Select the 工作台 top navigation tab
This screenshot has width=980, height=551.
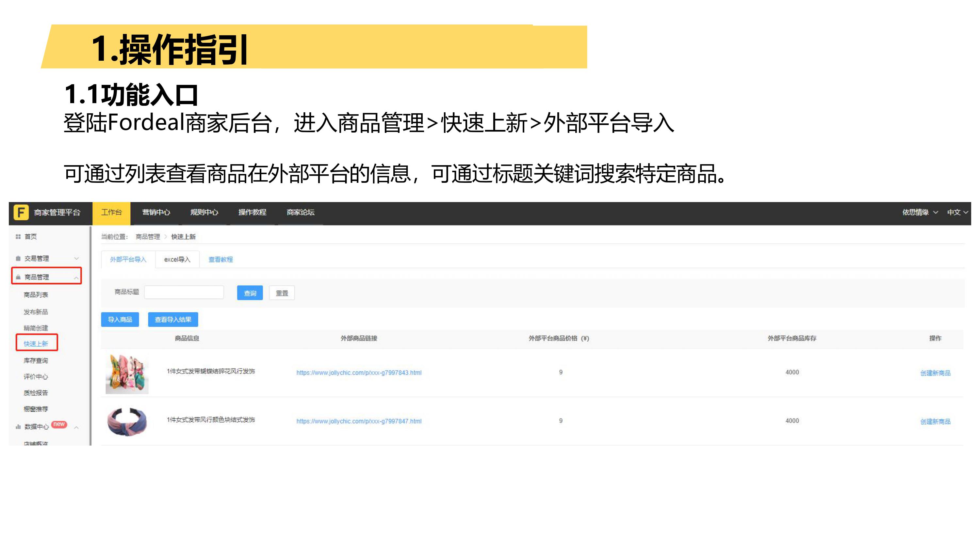111,213
